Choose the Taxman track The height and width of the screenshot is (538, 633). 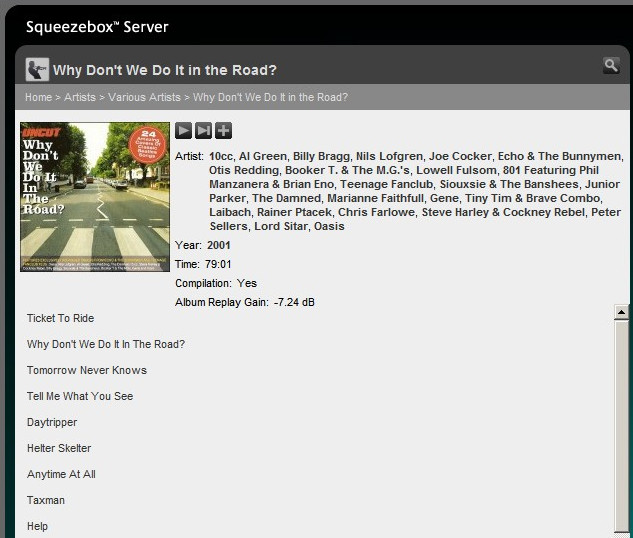(x=46, y=500)
